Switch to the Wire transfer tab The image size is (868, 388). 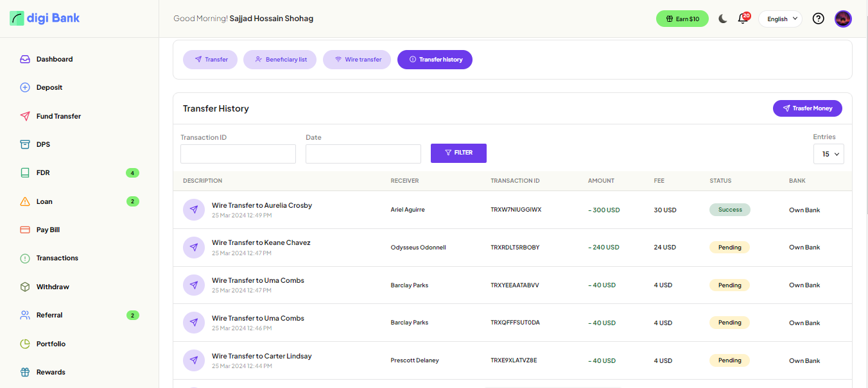[357, 60]
